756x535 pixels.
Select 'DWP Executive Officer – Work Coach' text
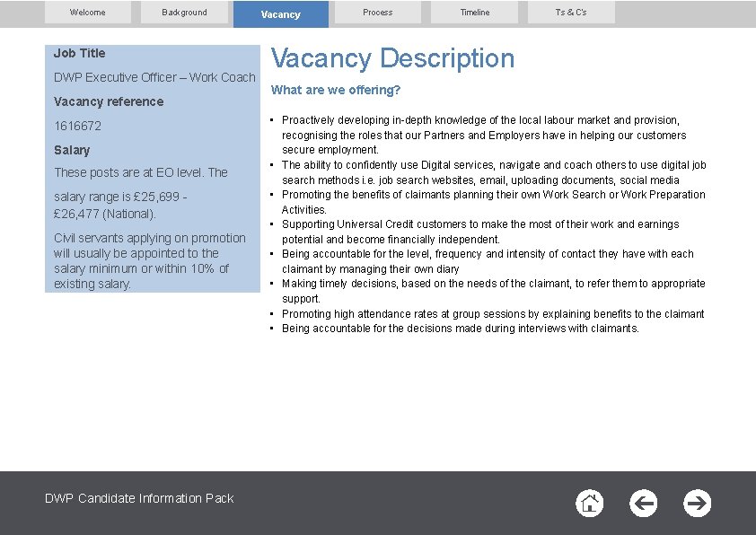coord(154,77)
